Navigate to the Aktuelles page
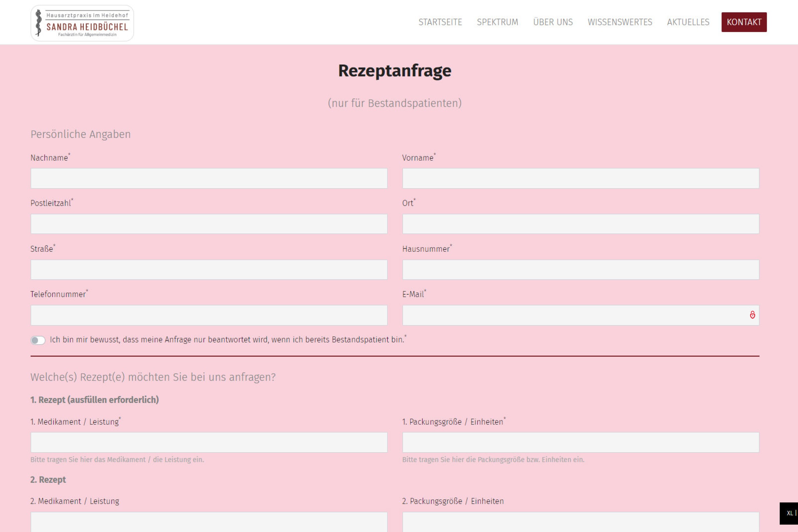 [x=688, y=22]
